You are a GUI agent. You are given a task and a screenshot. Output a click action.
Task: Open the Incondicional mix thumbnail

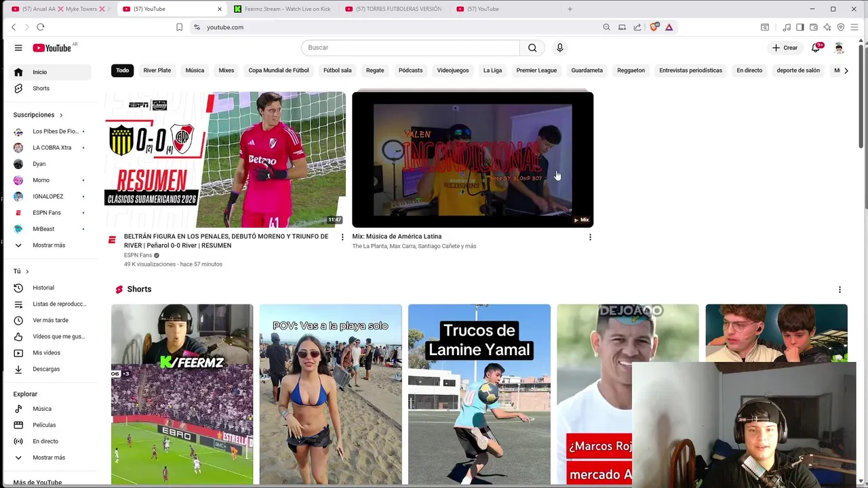coord(473,159)
